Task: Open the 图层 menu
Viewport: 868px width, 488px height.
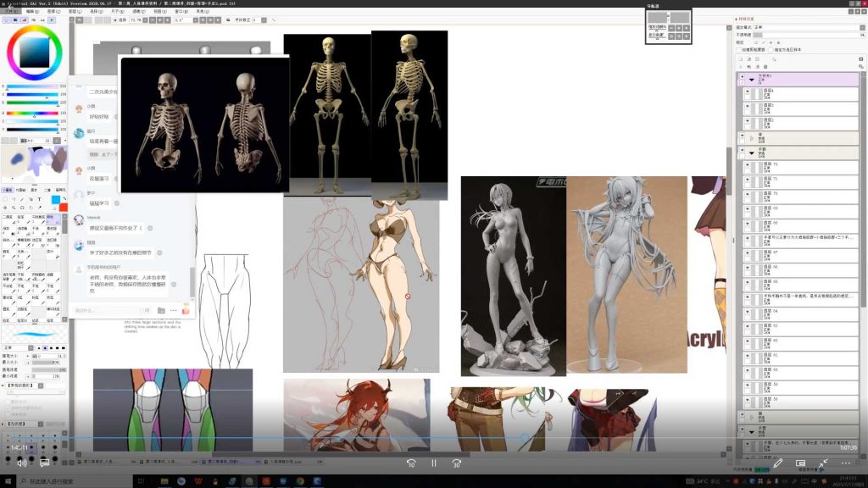Action: (x=75, y=11)
